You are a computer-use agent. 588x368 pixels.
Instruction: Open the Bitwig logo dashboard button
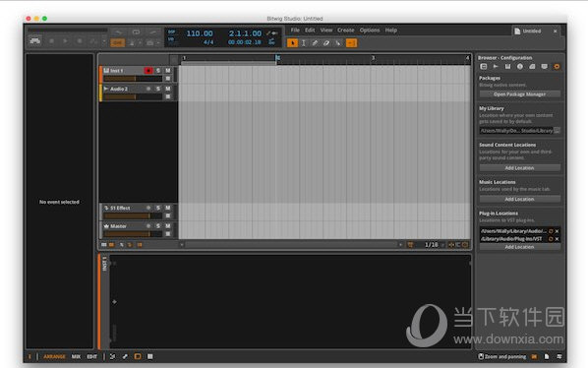click(35, 40)
